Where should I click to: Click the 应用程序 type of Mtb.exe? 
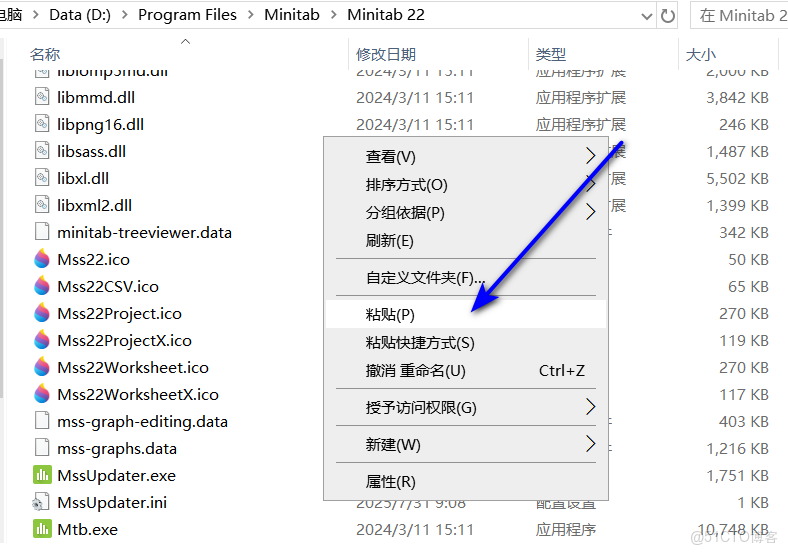point(565,529)
